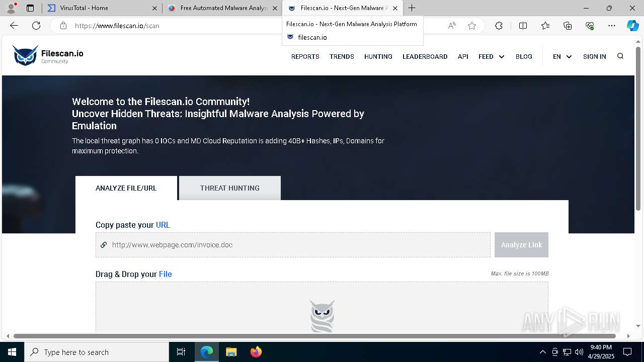Open the HUNTING menu item

coord(378,56)
